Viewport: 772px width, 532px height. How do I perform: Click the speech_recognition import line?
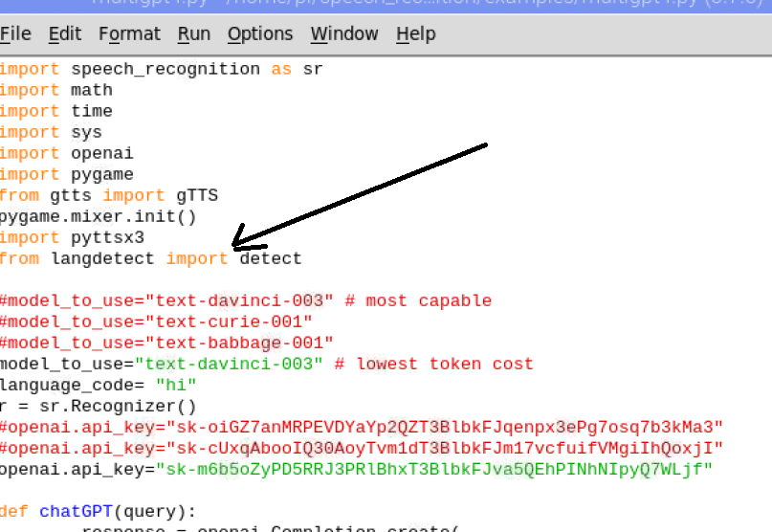[161, 69]
